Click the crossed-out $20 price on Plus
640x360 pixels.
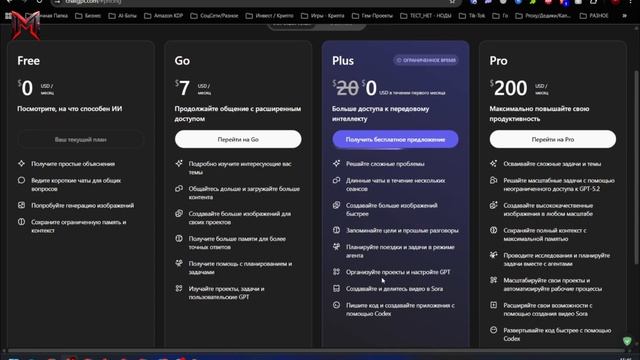pyautogui.click(x=345, y=88)
